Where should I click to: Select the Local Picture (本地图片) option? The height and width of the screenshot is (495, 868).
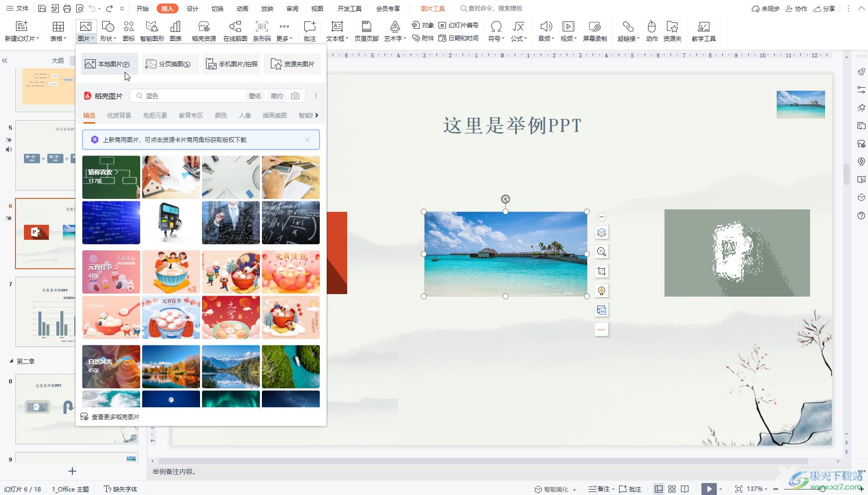(109, 64)
